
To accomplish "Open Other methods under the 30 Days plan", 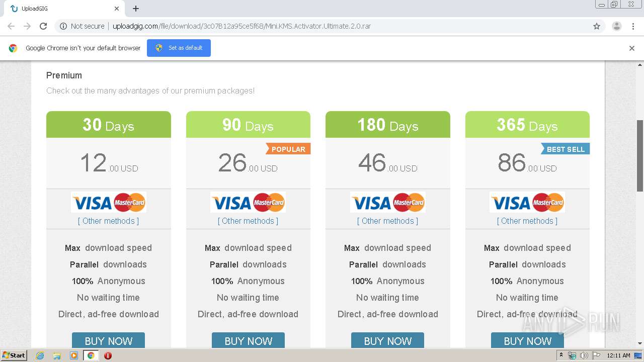I will click(x=108, y=221).
